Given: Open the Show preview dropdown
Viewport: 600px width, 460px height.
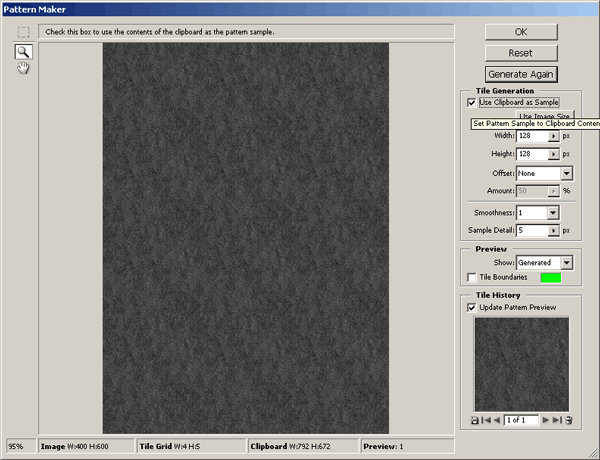Looking at the screenshot, I should 566,262.
